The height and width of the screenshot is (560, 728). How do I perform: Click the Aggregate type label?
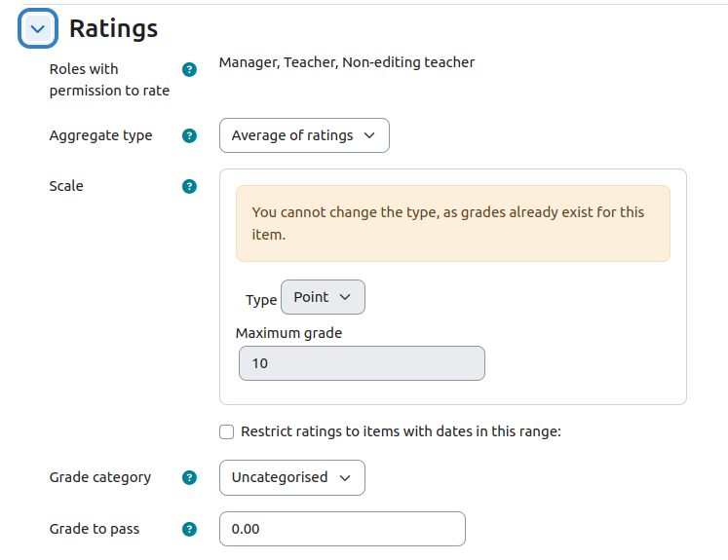coord(100,135)
